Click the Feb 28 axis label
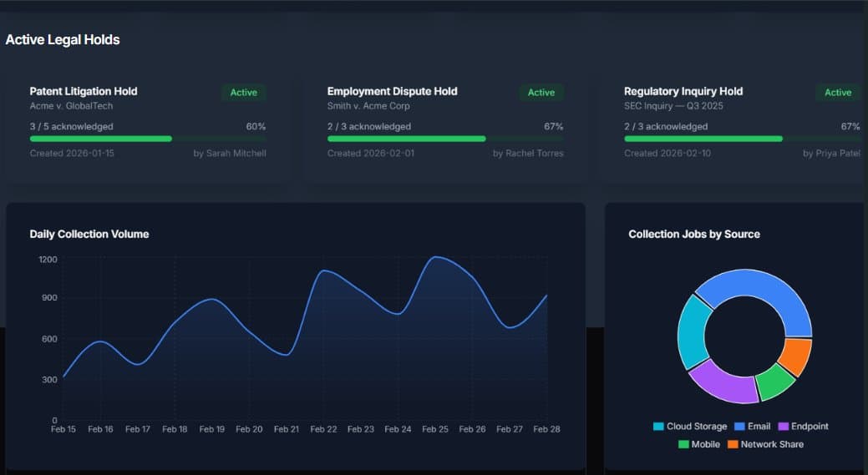This screenshot has height=475, width=868. (546, 429)
